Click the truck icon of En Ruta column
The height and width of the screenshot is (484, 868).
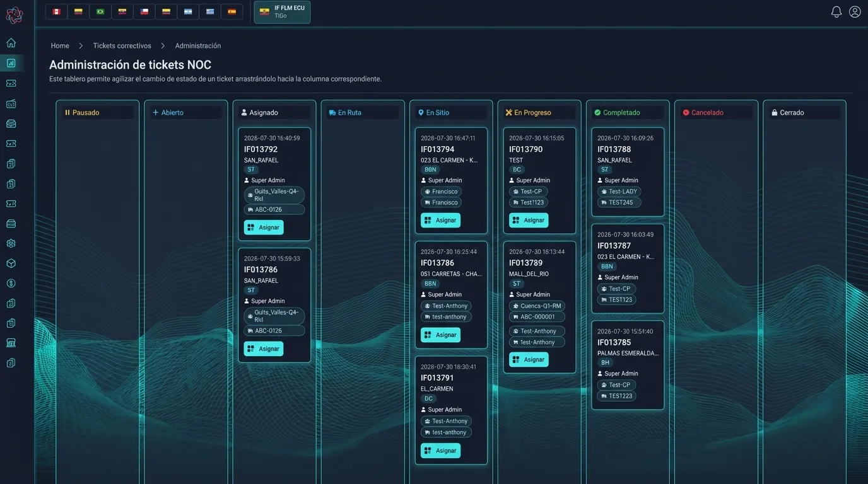[x=332, y=113]
